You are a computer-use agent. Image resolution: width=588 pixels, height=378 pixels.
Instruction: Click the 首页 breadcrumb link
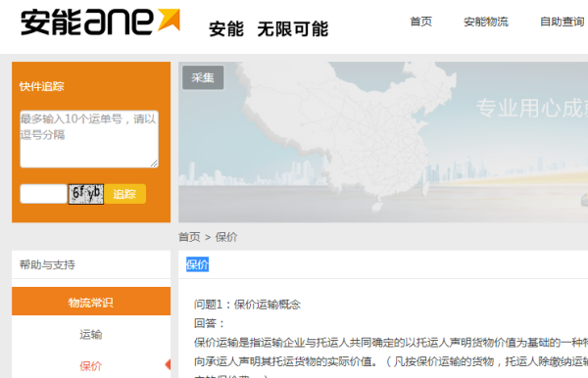pos(189,237)
